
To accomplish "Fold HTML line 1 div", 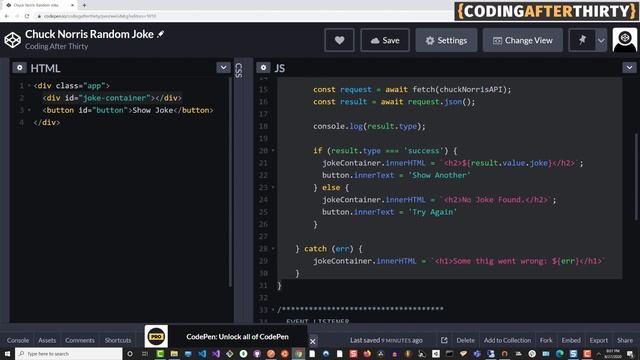I will point(29,86).
